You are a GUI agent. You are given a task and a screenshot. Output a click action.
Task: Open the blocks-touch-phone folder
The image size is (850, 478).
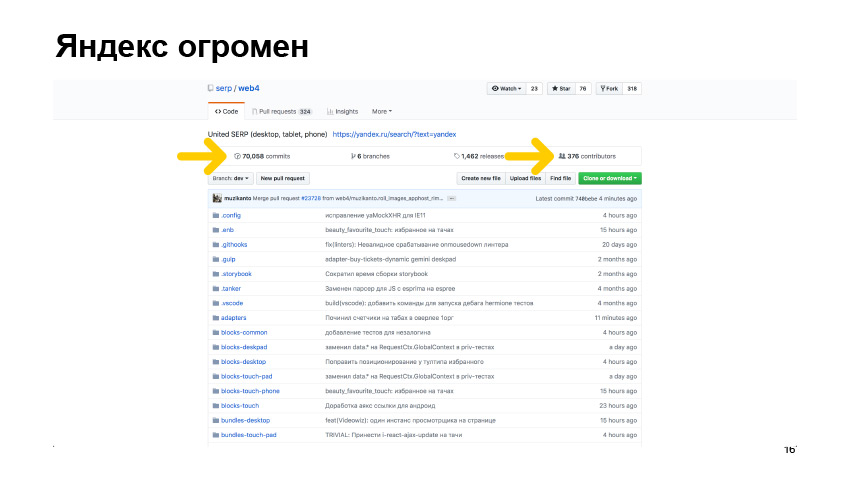(250, 391)
